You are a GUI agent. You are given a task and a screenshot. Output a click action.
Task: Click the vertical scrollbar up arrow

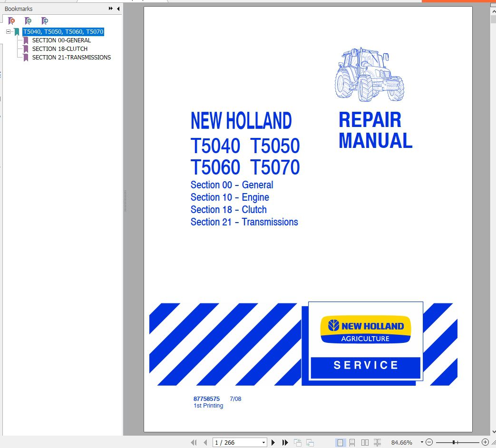click(x=494, y=11)
